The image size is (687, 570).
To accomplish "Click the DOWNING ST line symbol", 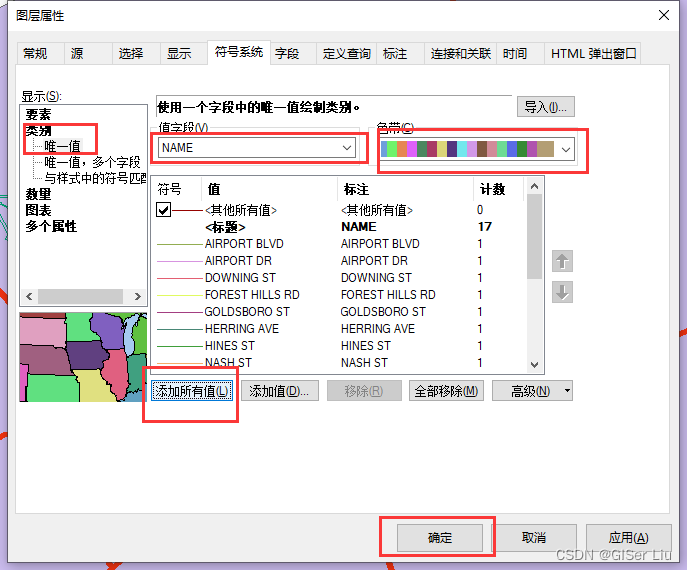I will point(180,278).
